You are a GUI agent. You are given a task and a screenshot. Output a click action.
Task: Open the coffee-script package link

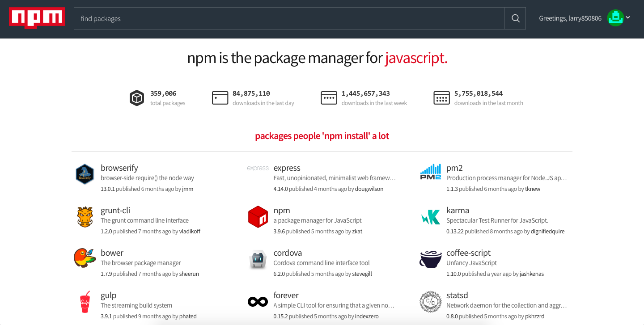(x=468, y=253)
